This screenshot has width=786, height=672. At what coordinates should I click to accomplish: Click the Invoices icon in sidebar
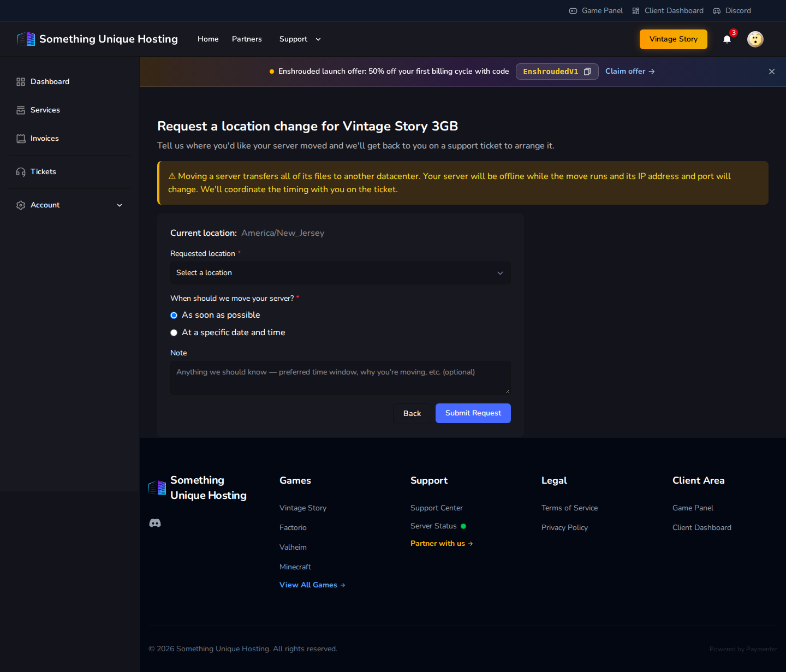21,139
